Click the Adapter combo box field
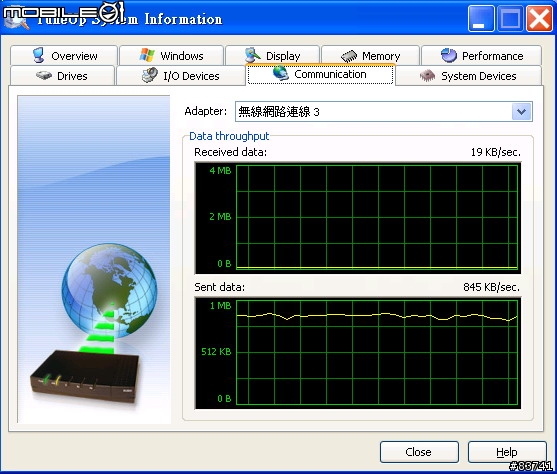 tap(384, 112)
